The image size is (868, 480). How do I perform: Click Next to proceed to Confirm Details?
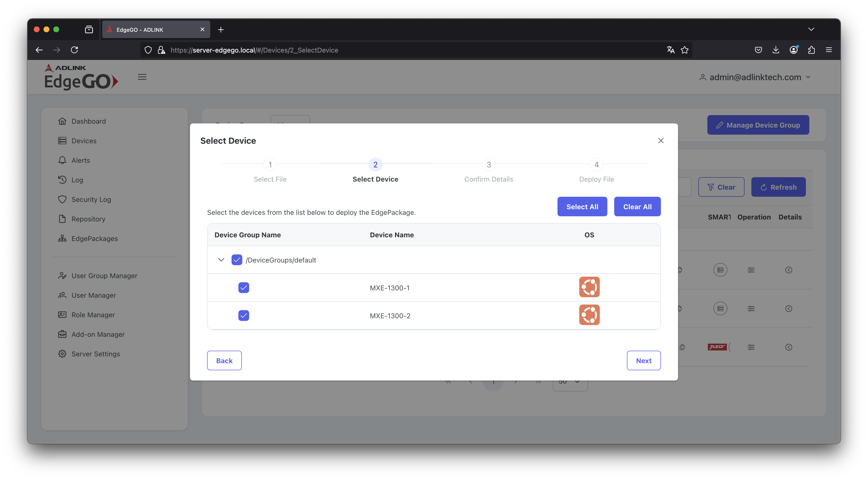click(643, 360)
